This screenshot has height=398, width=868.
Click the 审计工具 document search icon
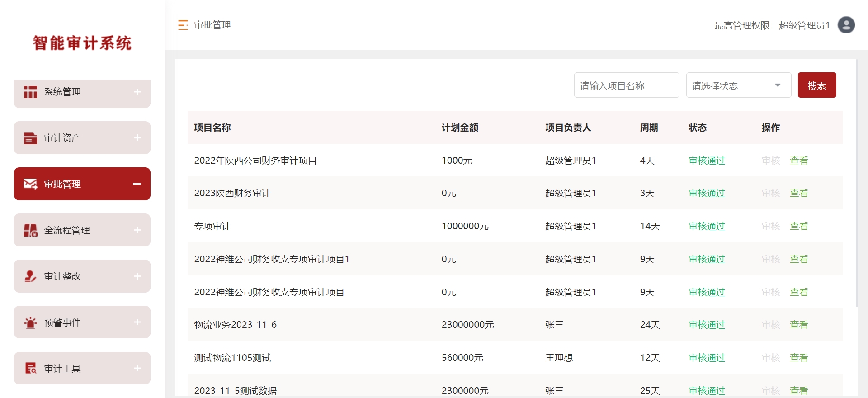pos(30,369)
